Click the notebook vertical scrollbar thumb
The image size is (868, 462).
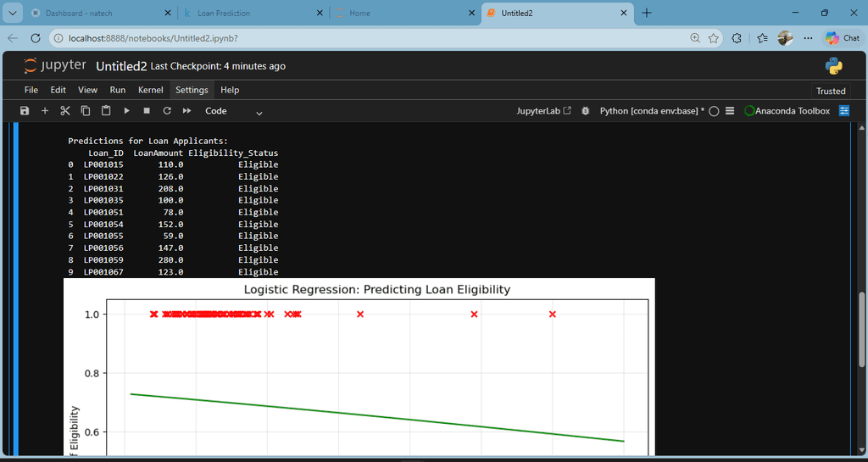pyautogui.click(x=861, y=330)
